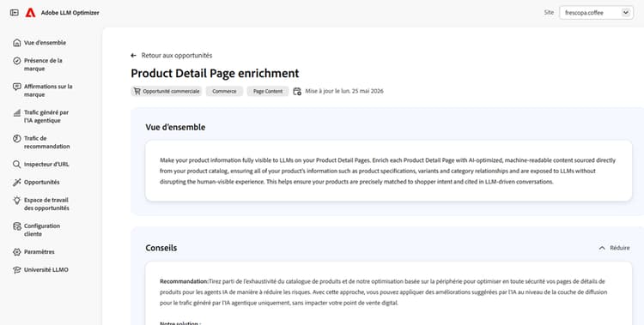Screen dimensions: 644x325
Task: Click Retour aux opportunités link
Action: (177, 56)
